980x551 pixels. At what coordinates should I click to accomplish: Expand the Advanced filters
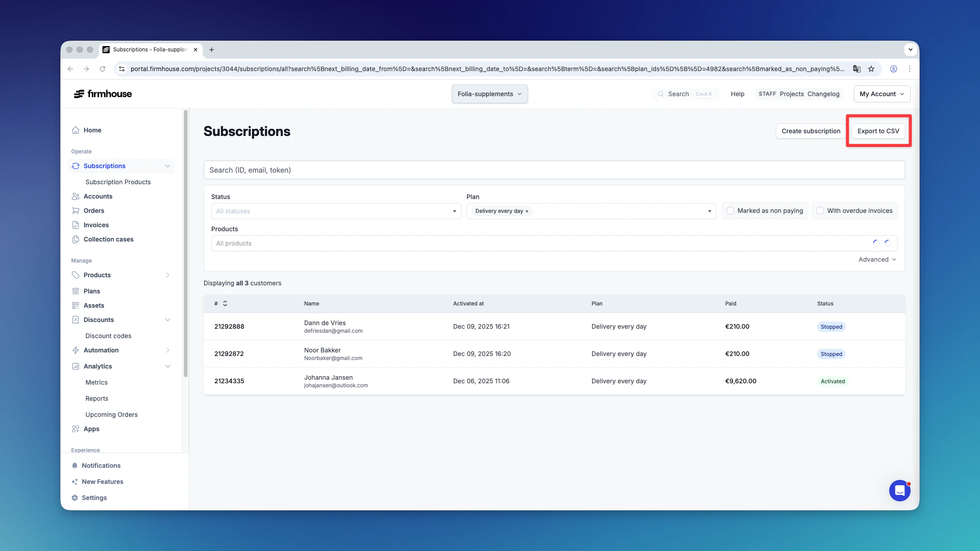[x=877, y=259]
